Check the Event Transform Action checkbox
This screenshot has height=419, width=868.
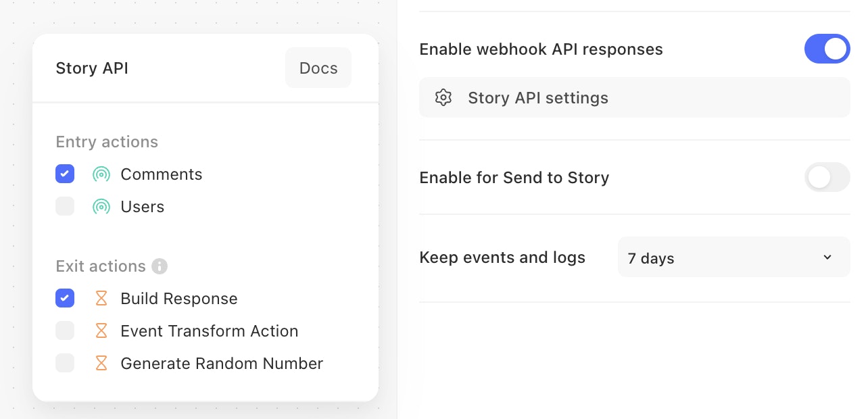65,331
